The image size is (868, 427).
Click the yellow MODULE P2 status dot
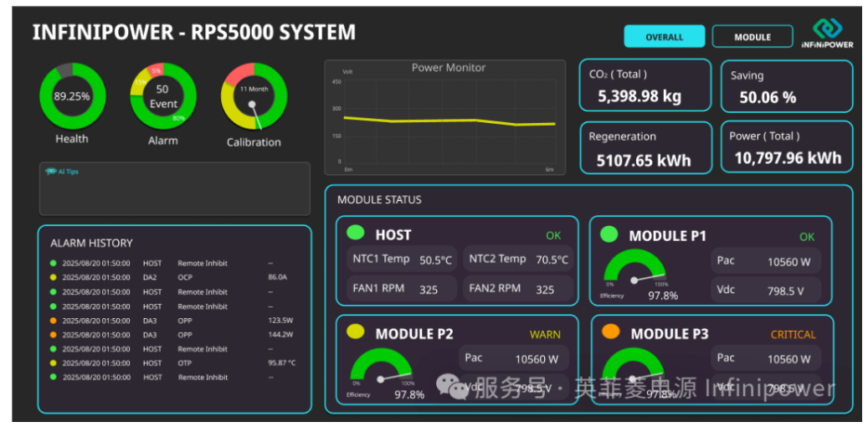pyautogui.click(x=356, y=332)
